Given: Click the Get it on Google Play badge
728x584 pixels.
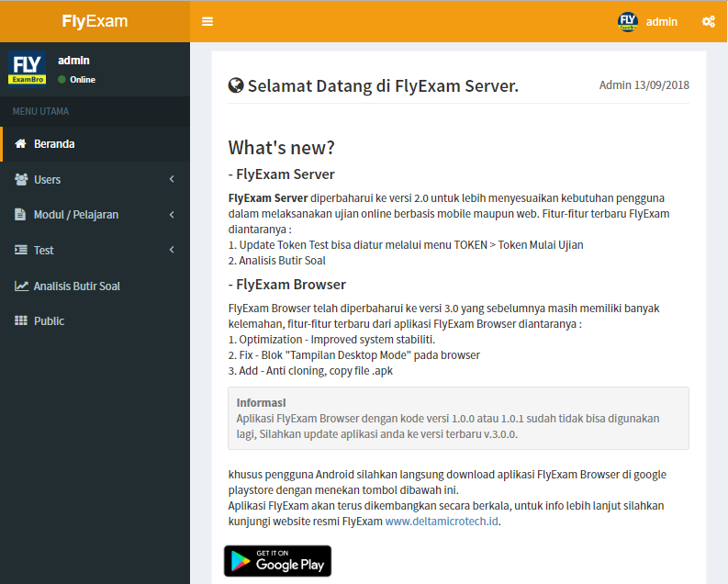Looking at the screenshot, I should pos(277,561).
